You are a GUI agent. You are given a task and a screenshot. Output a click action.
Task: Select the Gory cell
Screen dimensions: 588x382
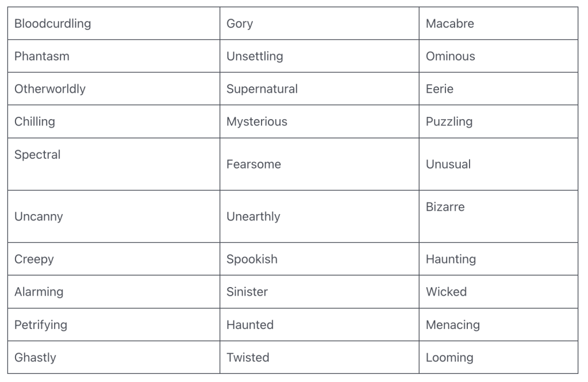[x=240, y=24]
